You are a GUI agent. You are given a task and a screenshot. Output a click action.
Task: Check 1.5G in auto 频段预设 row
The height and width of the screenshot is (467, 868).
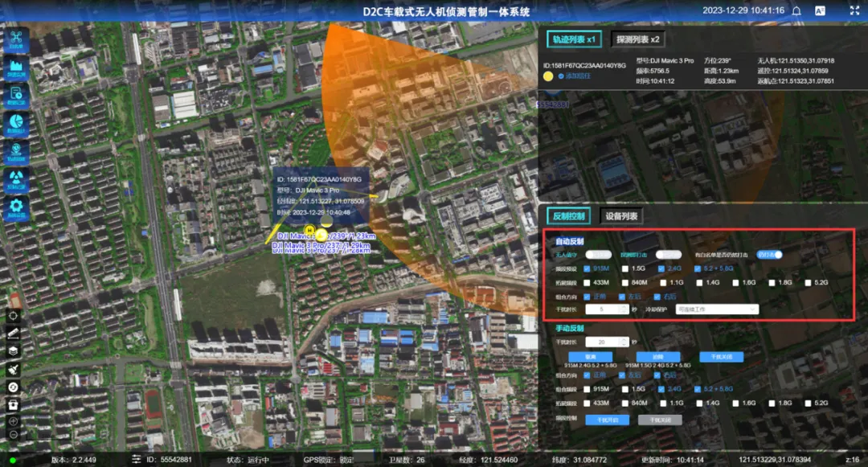pos(625,269)
